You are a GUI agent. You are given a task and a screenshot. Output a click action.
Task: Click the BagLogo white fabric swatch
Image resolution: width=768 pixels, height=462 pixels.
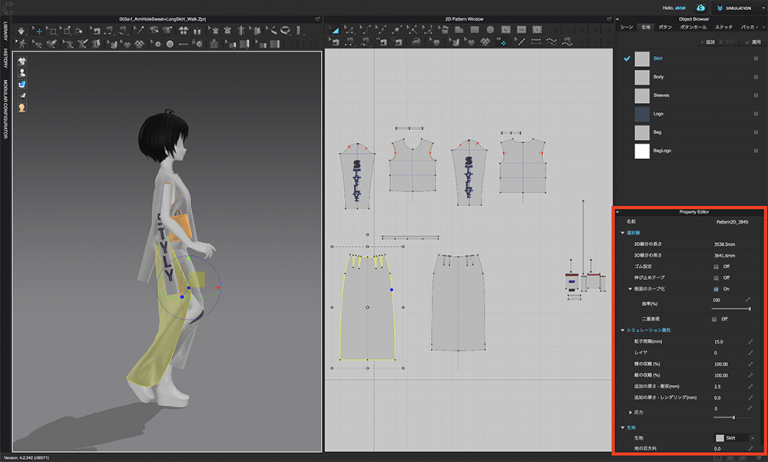click(642, 151)
